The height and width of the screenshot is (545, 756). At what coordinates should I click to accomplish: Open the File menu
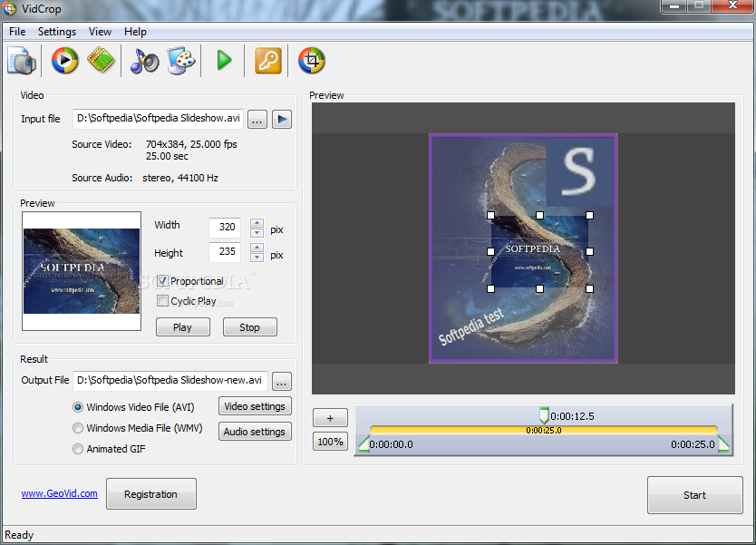(17, 32)
